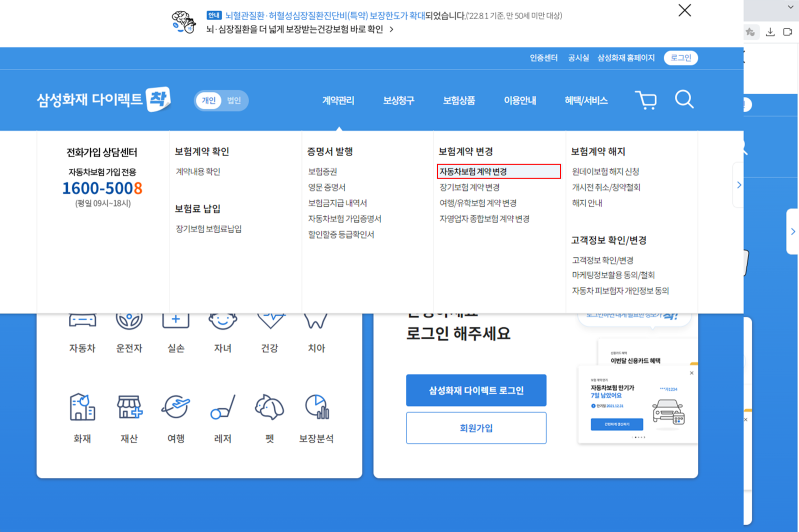The image size is (799, 532).
Task: Open 할인할증 등급확인서 menu item
Action: 341,235
